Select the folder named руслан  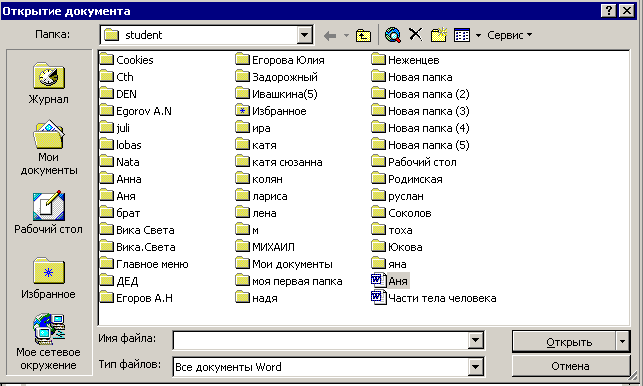pyautogui.click(x=398, y=196)
